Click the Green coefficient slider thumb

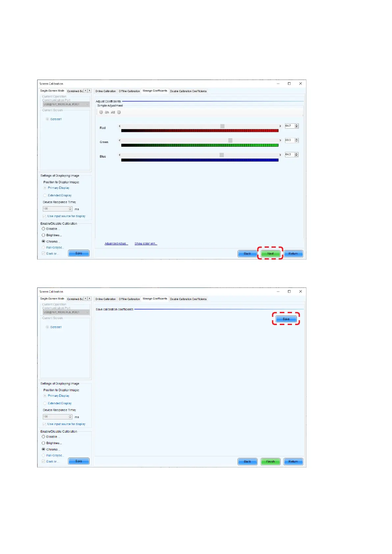[230, 140]
